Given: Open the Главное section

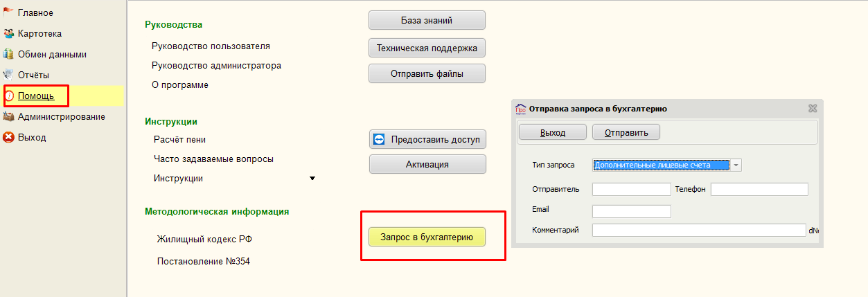Looking at the screenshot, I should (35, 12).
